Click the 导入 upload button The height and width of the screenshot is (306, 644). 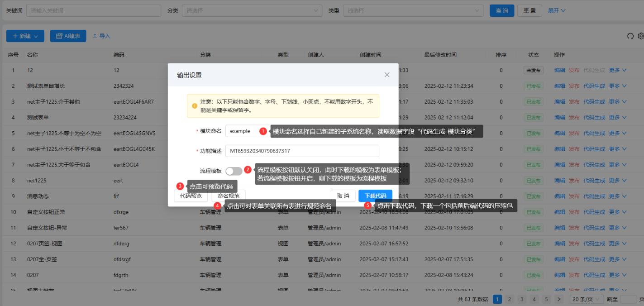pos(101,36)
